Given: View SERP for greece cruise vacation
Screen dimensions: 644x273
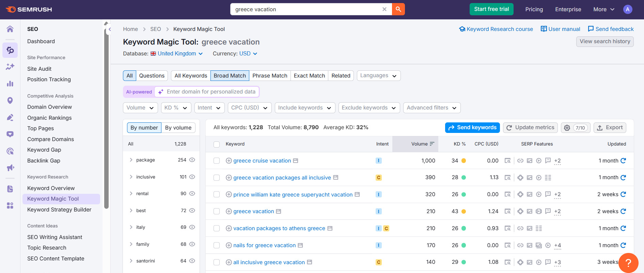Looking at the screenshot, I should (x=507, y=160).
